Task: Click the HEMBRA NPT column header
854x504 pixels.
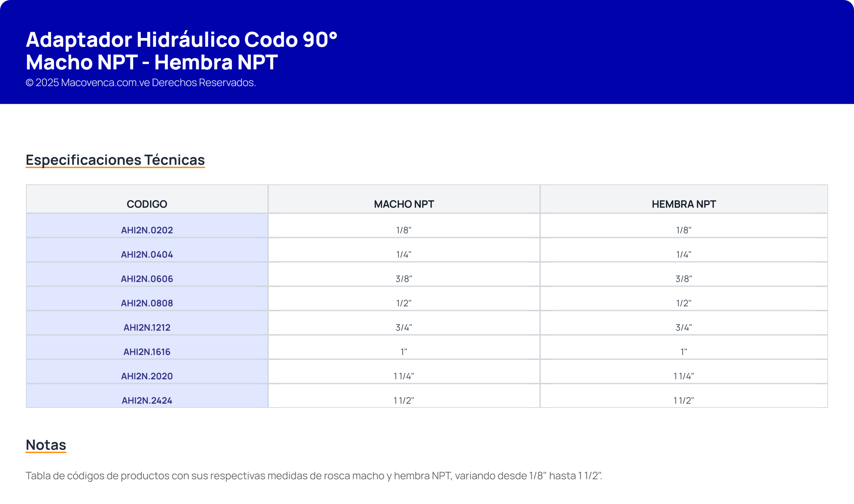Action: point(684,204)
